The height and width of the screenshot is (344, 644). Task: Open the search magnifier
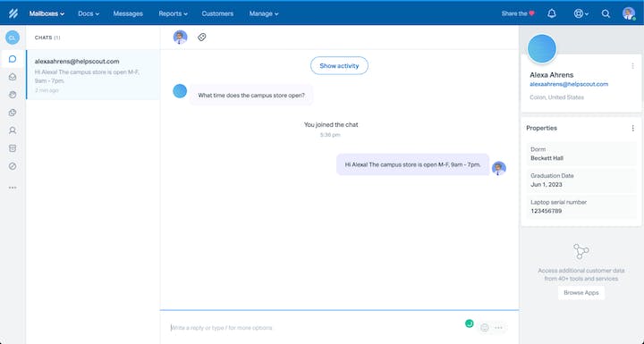click(x=606, y=13)
